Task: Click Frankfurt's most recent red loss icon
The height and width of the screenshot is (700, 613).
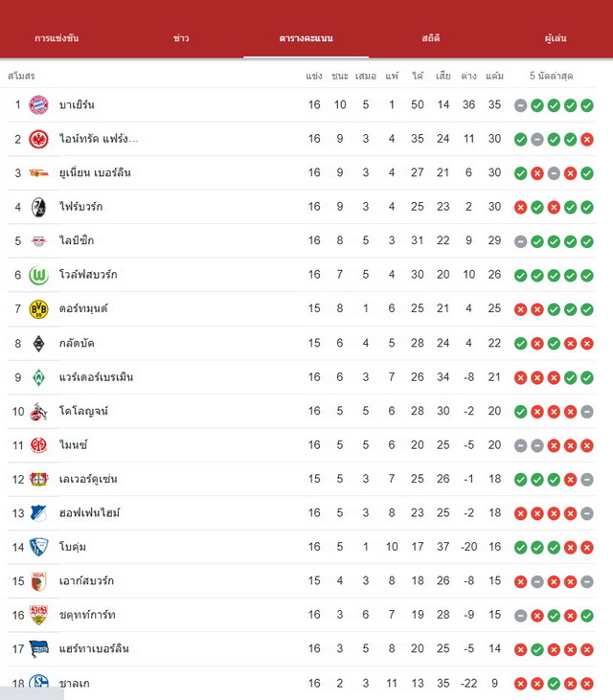Action: click(586, 139)
